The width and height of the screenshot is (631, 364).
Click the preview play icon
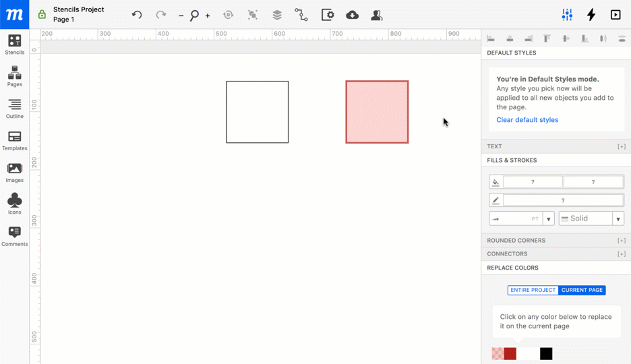click(x=615, y=15)
